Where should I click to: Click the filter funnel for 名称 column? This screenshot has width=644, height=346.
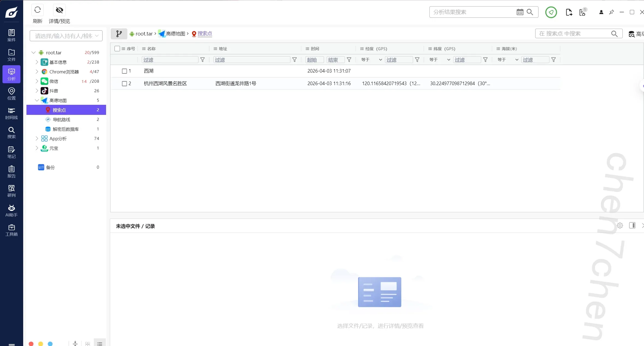[x=203, y=60]
